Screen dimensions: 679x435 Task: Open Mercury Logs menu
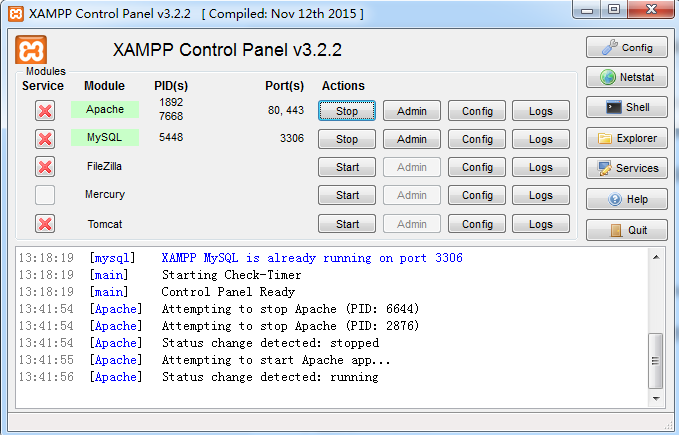click(541, 195)
